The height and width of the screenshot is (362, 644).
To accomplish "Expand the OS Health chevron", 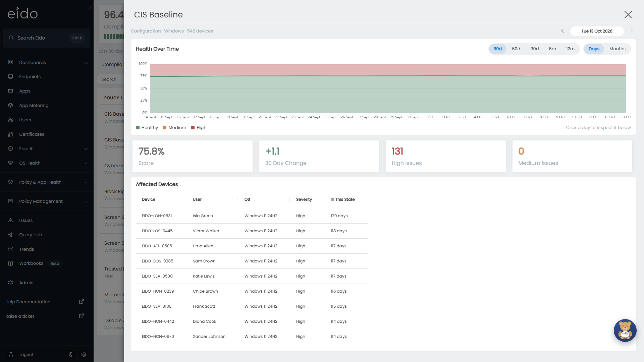I will (86, 163).
